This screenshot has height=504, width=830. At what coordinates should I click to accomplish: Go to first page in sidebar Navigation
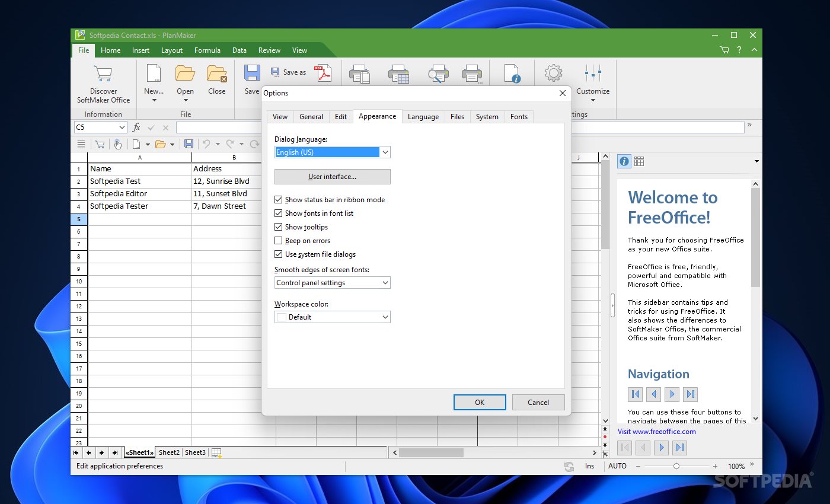636,394
